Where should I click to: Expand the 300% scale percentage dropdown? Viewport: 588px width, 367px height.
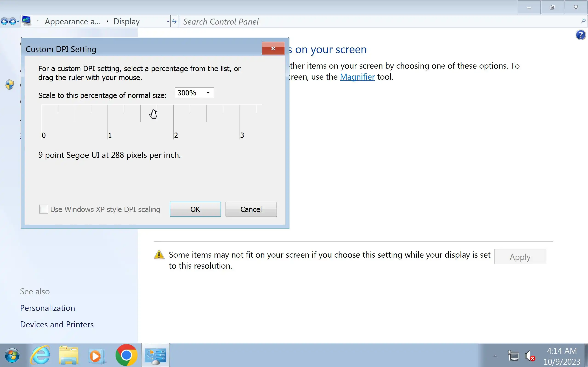point(208,93)
